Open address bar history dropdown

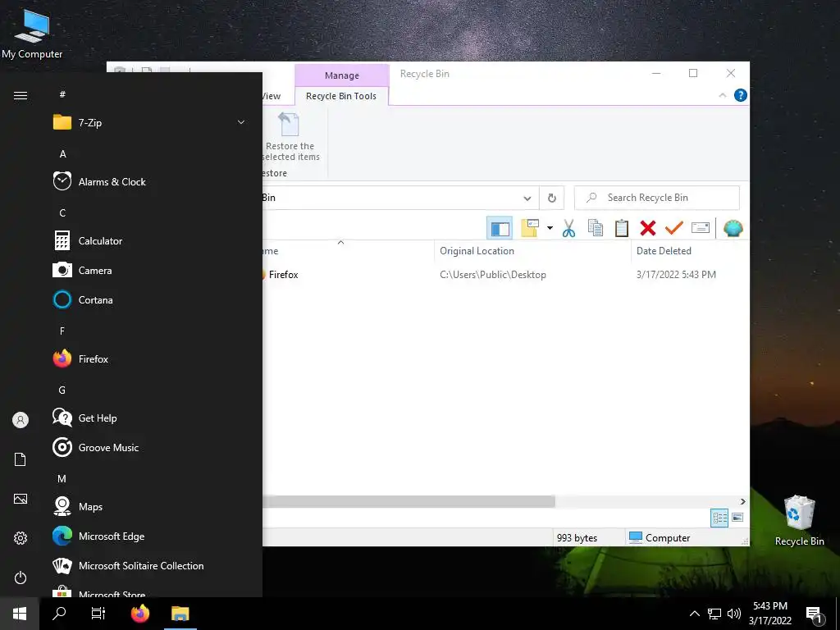click(527, 199)
